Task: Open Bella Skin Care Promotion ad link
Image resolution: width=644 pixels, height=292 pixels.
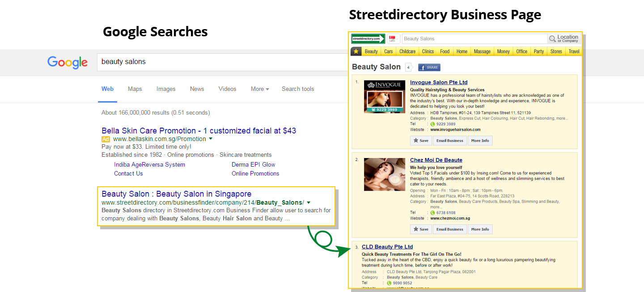Action: point(199,131)
